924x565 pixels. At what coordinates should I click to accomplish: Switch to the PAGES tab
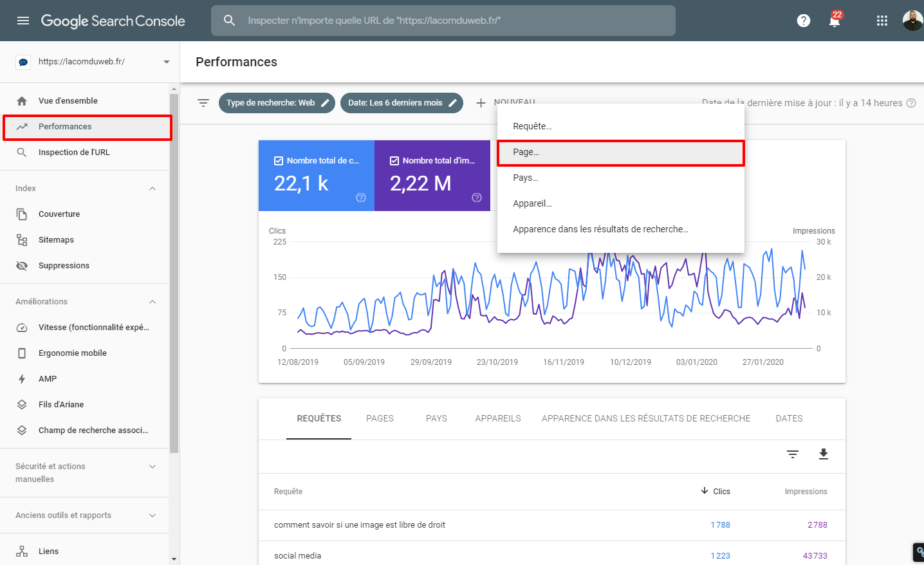[x=380, y=418]
